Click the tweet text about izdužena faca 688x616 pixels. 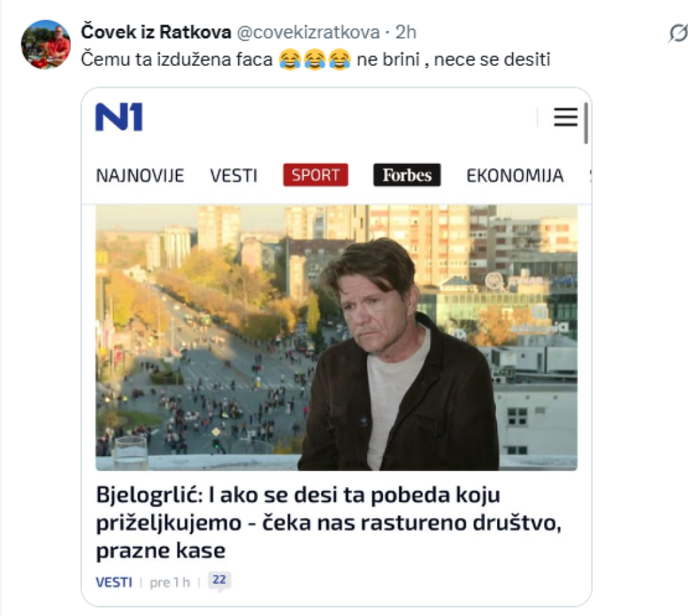[x=315, y=59]
